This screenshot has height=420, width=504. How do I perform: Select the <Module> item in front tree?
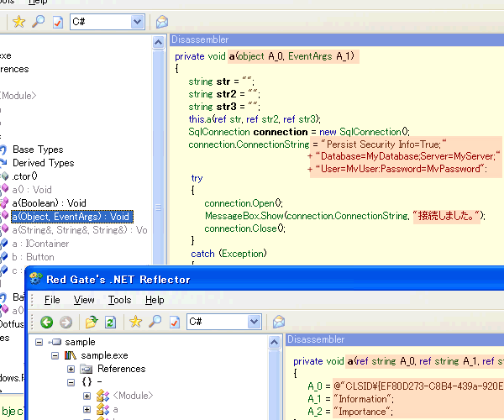click(x=133, y=396)
